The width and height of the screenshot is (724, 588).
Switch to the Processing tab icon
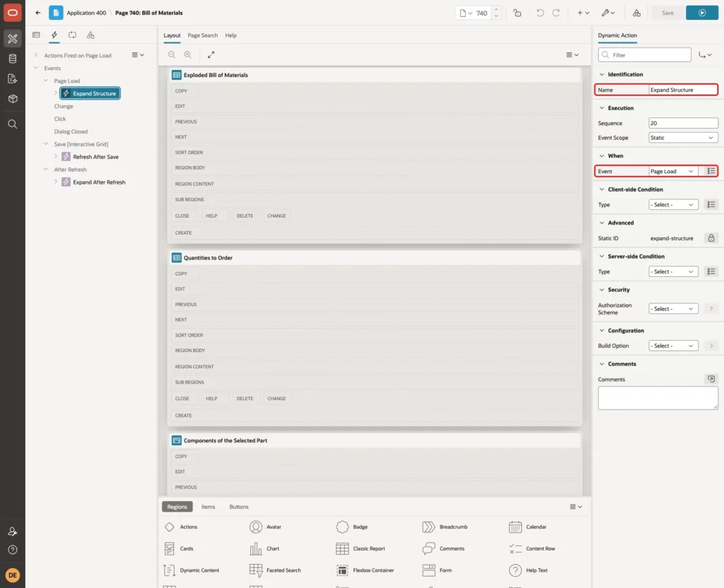click(x=72, y=35)
